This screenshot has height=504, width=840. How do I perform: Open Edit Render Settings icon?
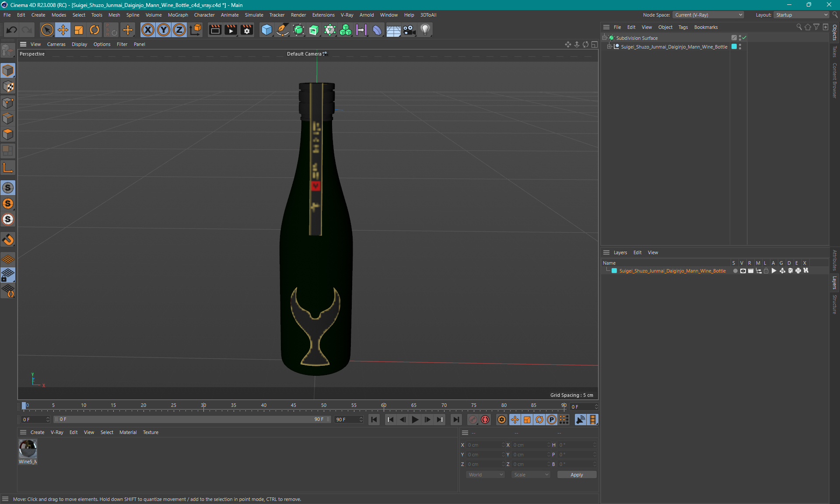tap(247, 30)
